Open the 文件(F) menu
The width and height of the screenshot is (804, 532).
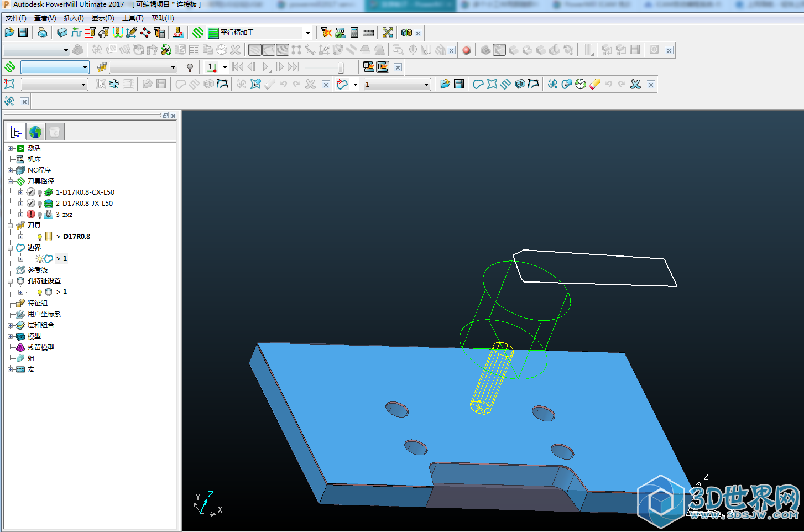16,18
